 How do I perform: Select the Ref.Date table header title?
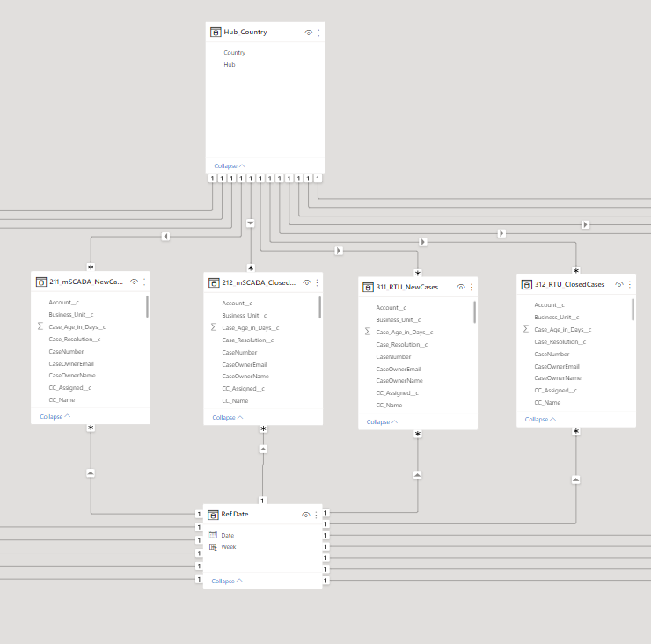click(x=235, y=514)
